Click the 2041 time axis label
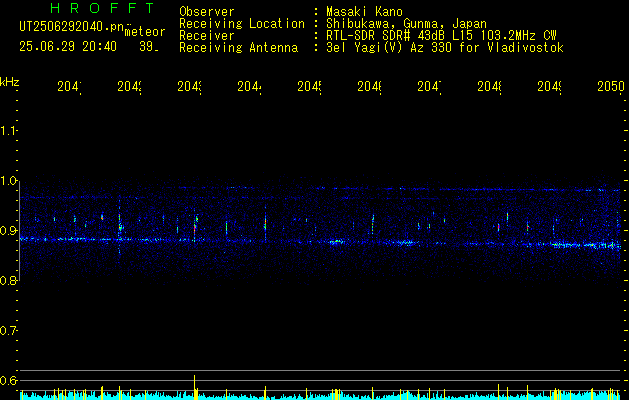Image resolution: width=629 pixels, height=400 pixels. click(x=69, y=87)
